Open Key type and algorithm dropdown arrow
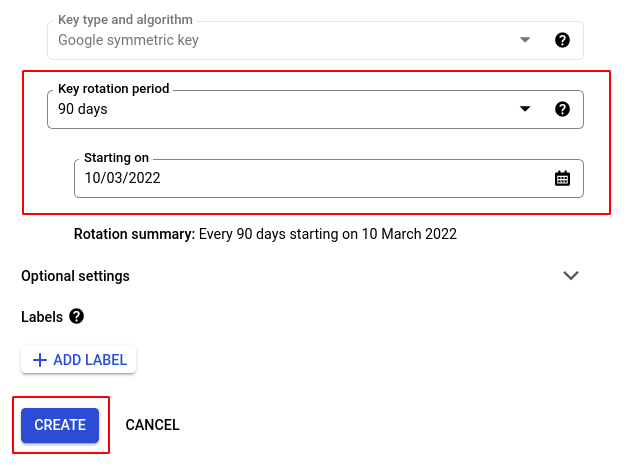 525,40
